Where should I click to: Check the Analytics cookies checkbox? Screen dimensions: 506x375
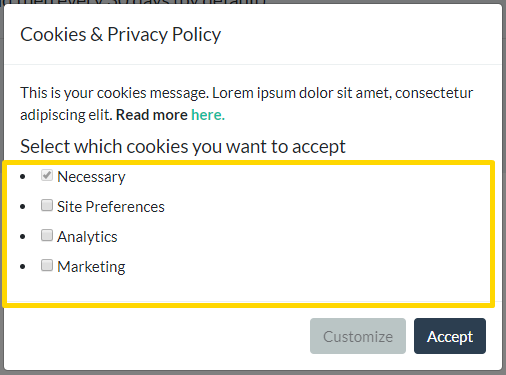tap(47, 235)
